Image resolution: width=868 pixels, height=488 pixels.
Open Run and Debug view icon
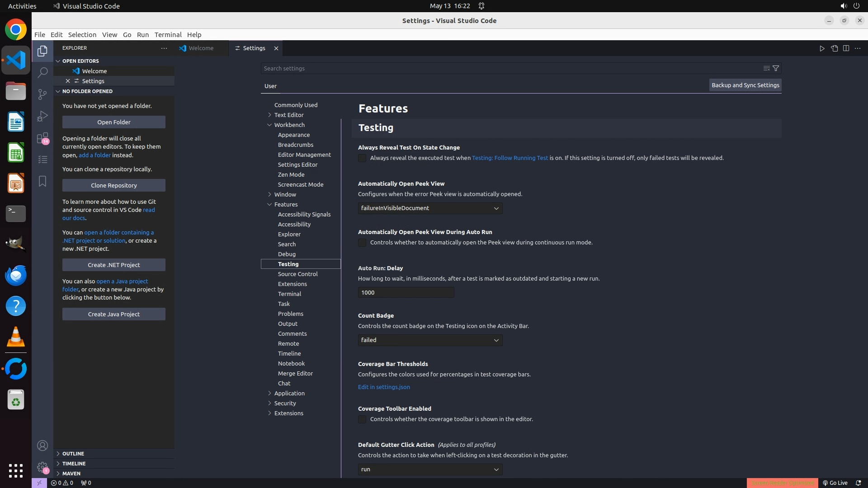coord(42,116)
